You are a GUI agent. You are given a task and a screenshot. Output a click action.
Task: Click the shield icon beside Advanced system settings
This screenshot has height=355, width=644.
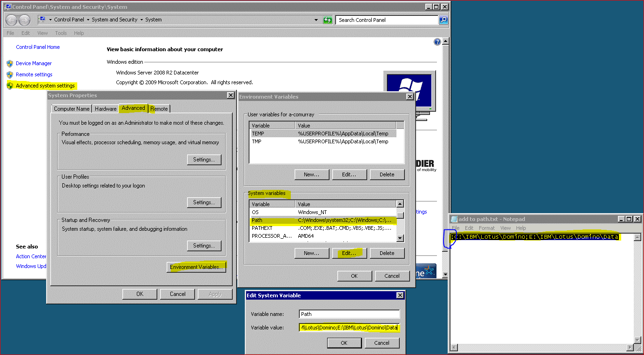10,86
